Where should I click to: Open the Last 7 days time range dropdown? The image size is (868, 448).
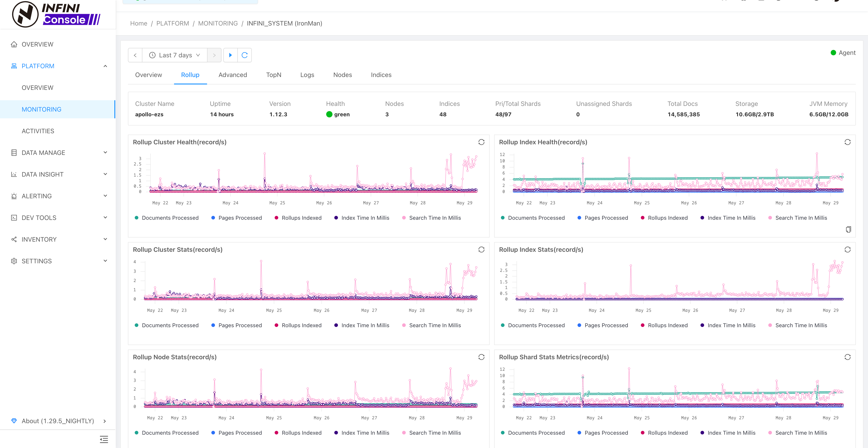175,55
